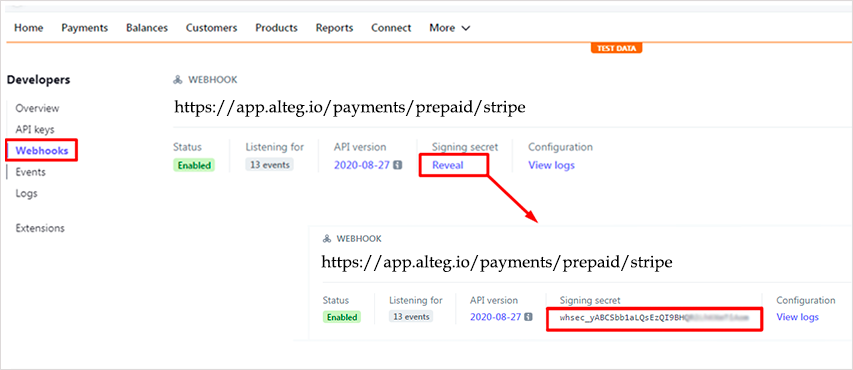
Task: Click upper webhook URL app.alteg.io/payments/prepaid/stripe
Action: coord(350,107)
